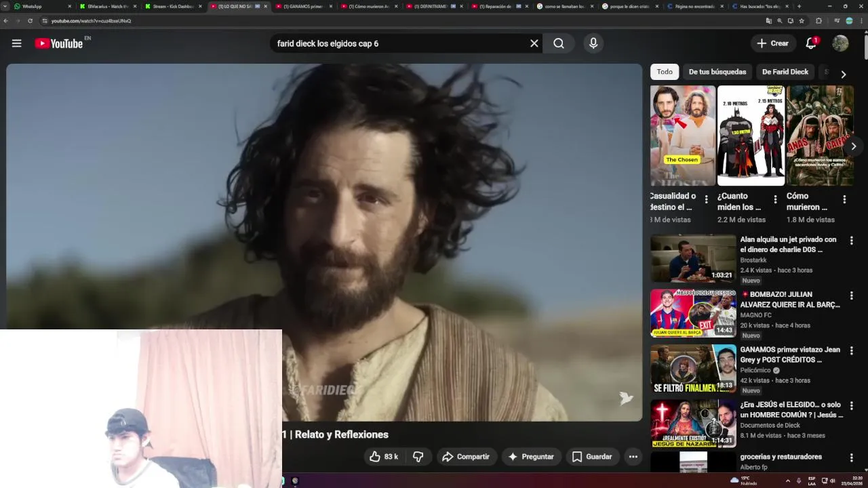Share the video via Compartir
This screenshot has height=488, width=868.
tap(466, 457)
